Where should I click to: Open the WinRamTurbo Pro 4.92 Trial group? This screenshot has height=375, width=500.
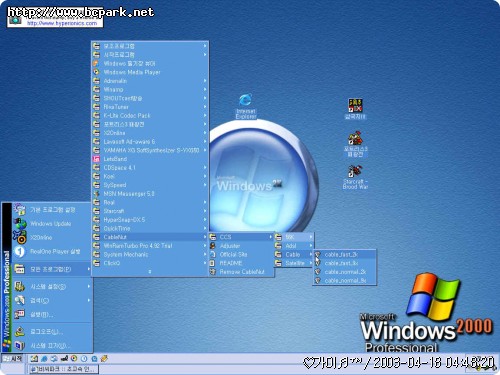[x=150, y=246]
